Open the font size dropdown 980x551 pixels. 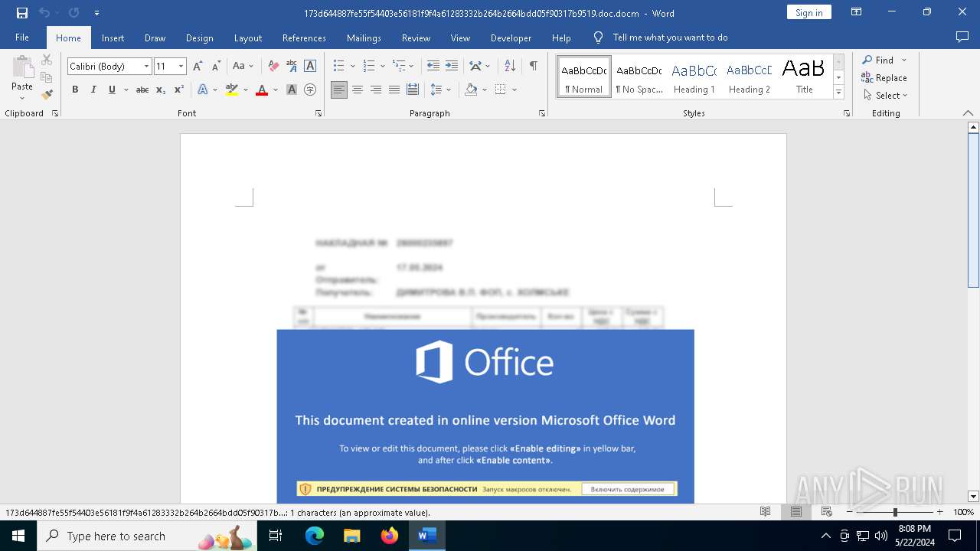pos(181,67)
